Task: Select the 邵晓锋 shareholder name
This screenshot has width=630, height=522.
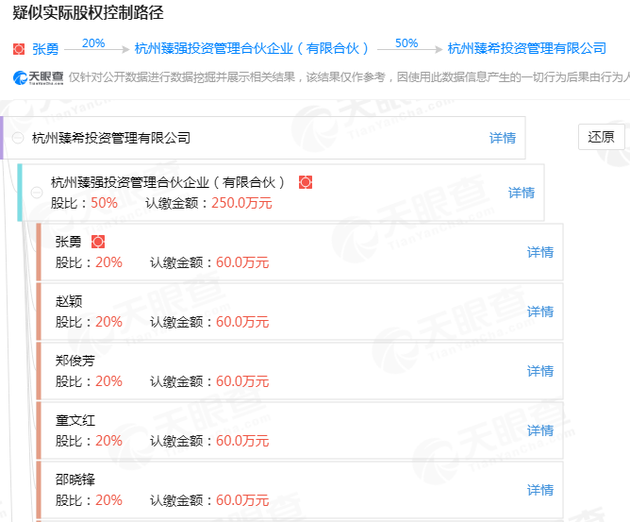Action: (x=75, y=480)
